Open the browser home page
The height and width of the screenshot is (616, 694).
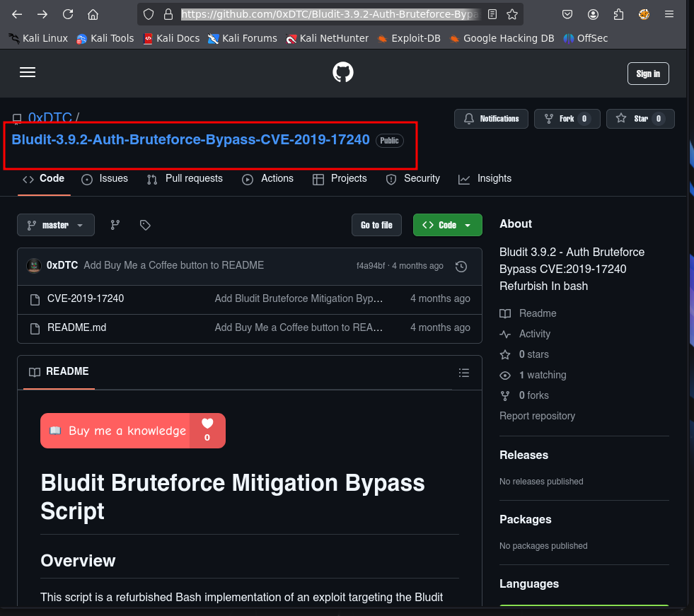tap(93, 15)
